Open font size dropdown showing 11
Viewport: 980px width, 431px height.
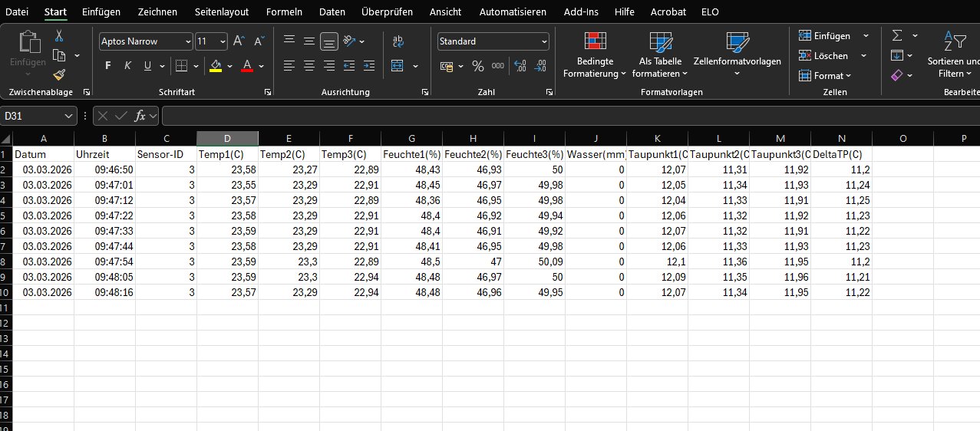coord(223,41)
